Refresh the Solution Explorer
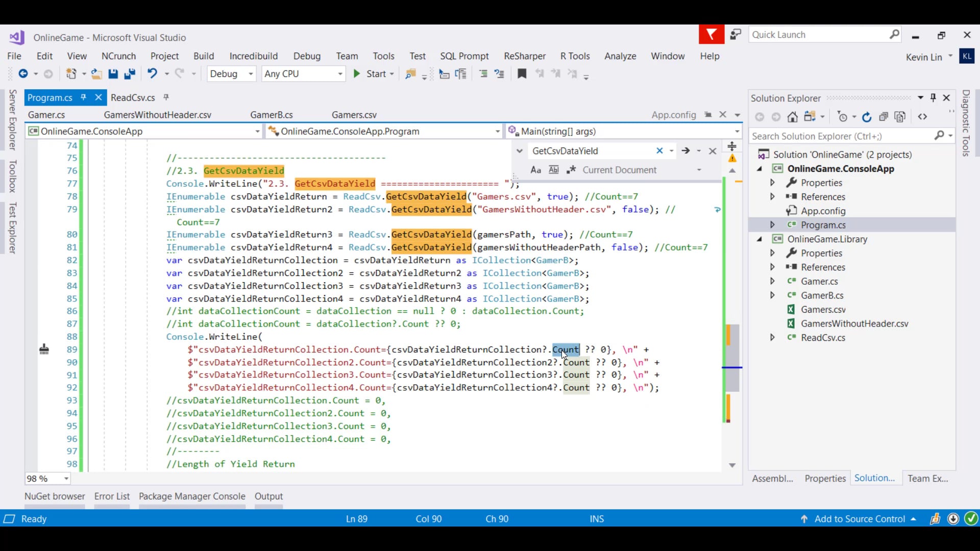980x551 pixels. coord(867,117)
